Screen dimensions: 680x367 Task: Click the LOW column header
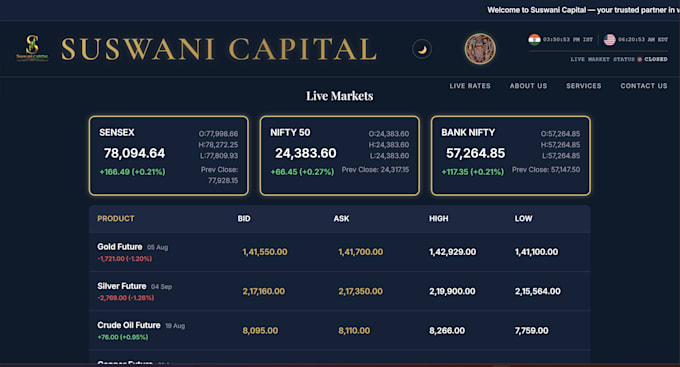(523, 219)
